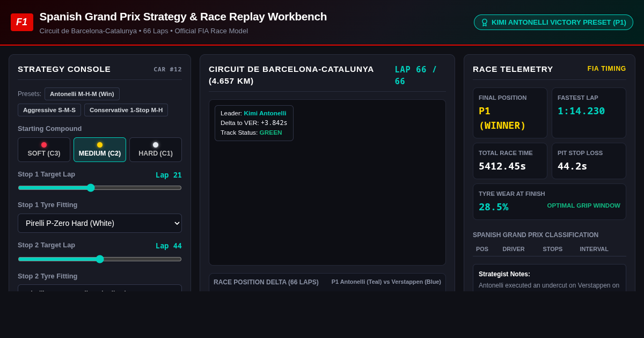The height and width of the screenshot is (338, 644).
Task: Open the Tyre Wear at Finish 28.5% card
Action: (x=550, y=202)
